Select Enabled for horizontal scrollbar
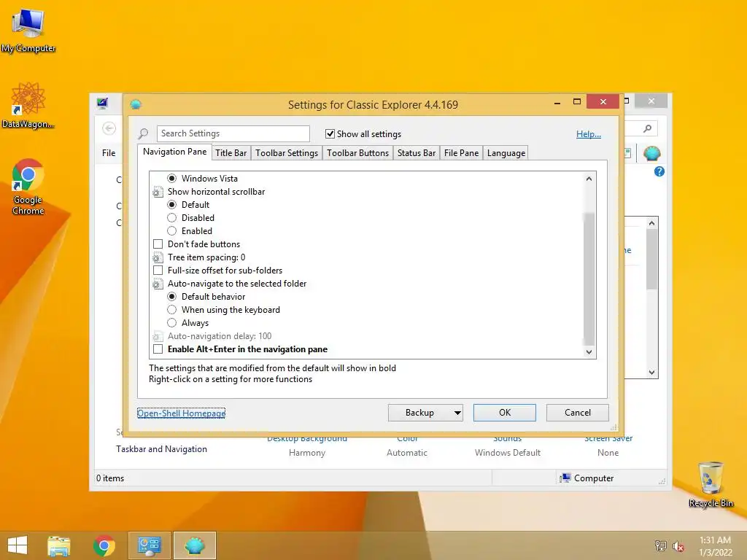The image size is (747, 560). coord(172,231)
